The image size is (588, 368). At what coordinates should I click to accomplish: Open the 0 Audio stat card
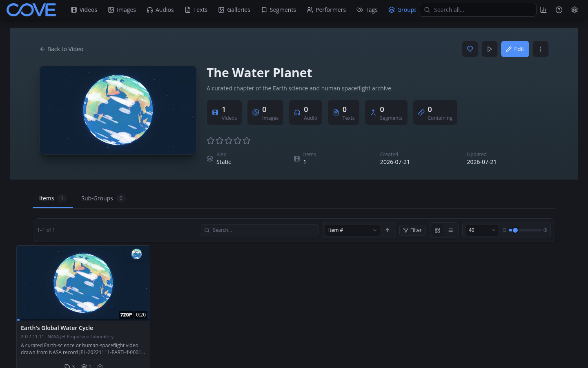pos(305,112)
